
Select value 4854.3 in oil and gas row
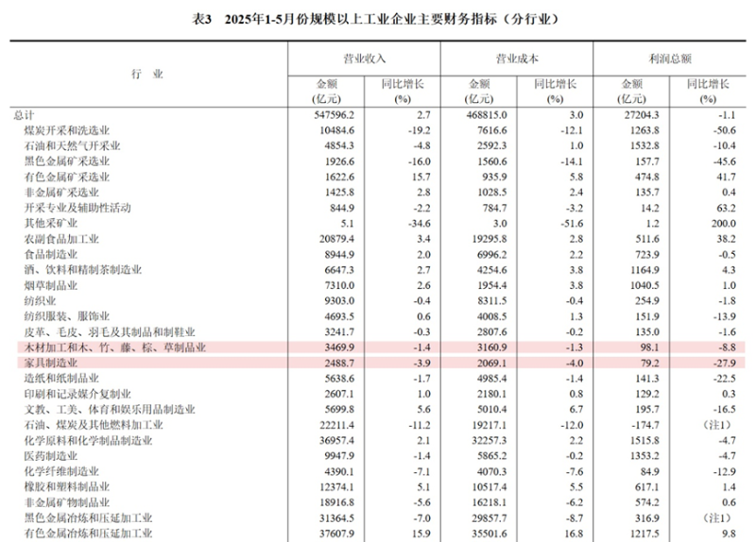pyautogui.click(x=339, y=146)
